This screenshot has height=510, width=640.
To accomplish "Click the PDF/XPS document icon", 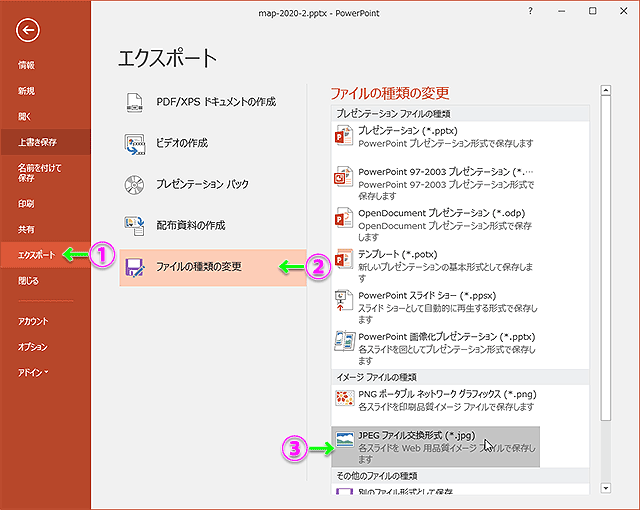I will click(x=134, y=102).
